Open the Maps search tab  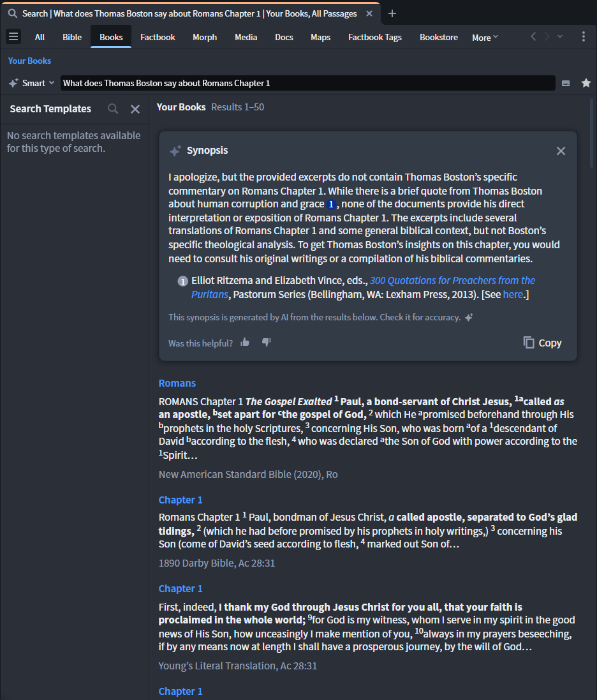[x=320, y=37]
